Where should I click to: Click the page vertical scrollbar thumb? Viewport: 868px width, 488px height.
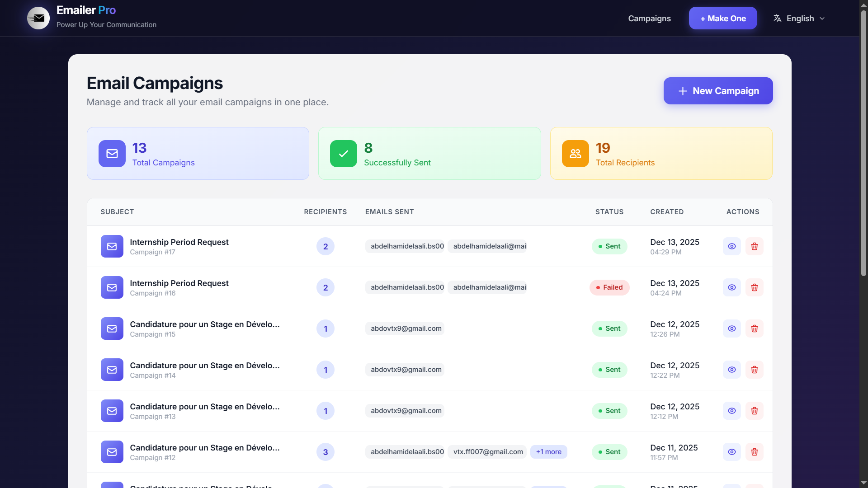863,142
